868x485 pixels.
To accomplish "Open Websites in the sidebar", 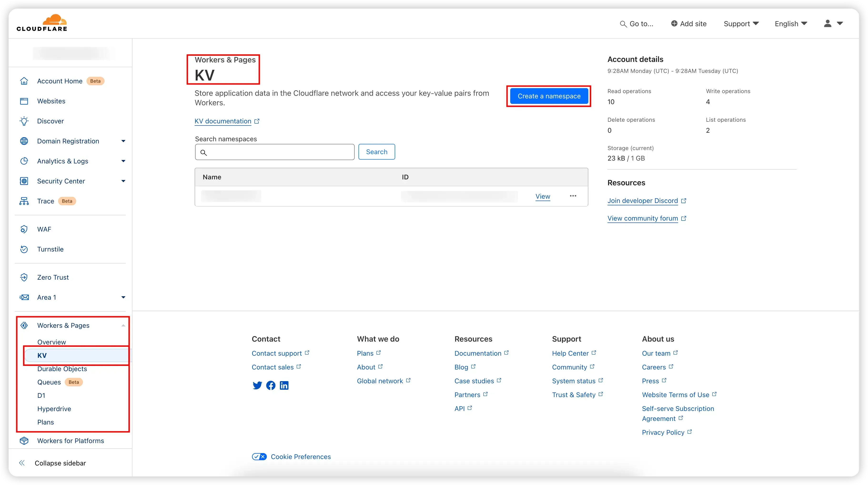I will point(51,101).
